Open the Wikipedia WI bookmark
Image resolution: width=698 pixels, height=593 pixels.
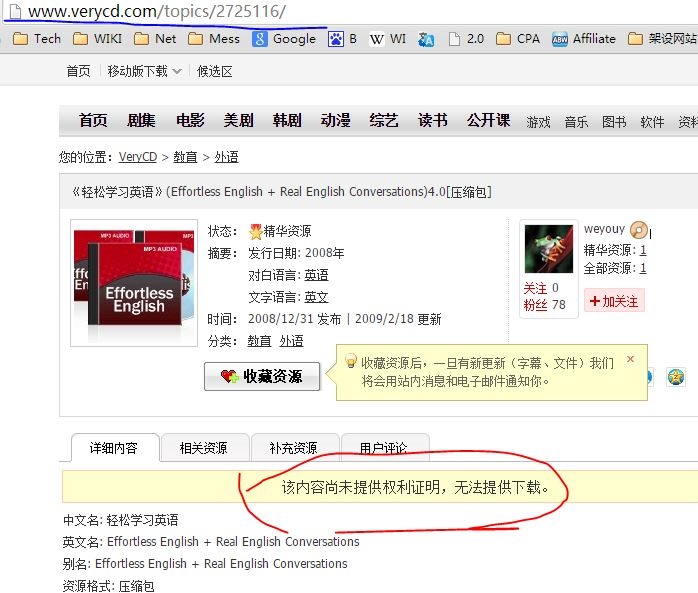387,39
